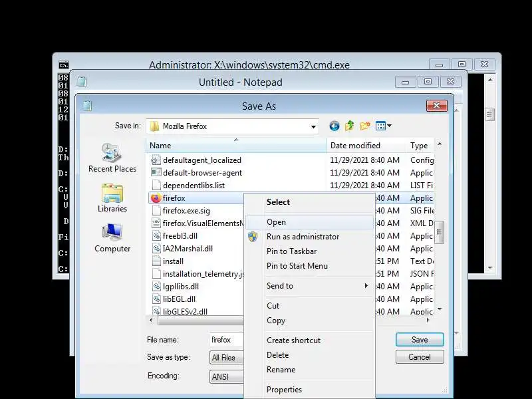Click the shield icon beside Run as administrator
The image size is (532, 399).
coord(253,237)
